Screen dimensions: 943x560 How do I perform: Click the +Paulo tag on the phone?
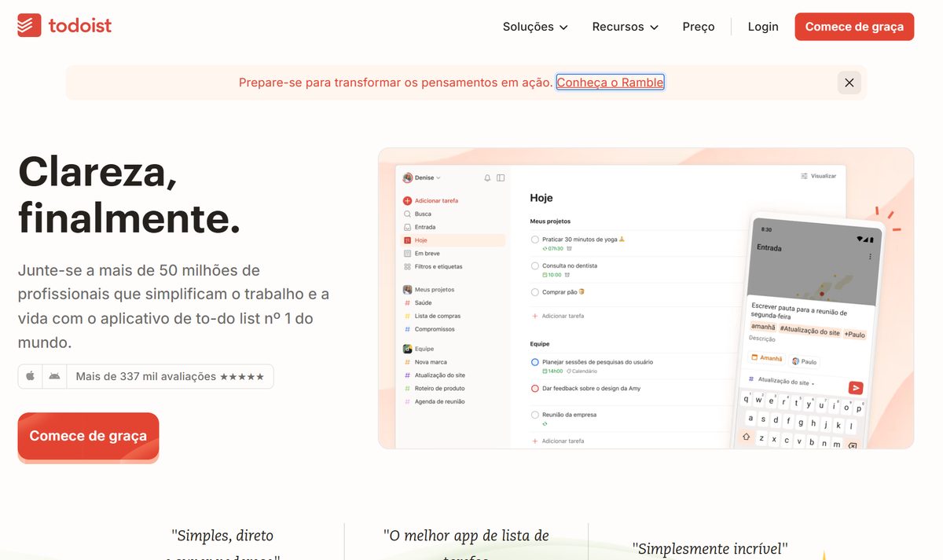[854, 335]
